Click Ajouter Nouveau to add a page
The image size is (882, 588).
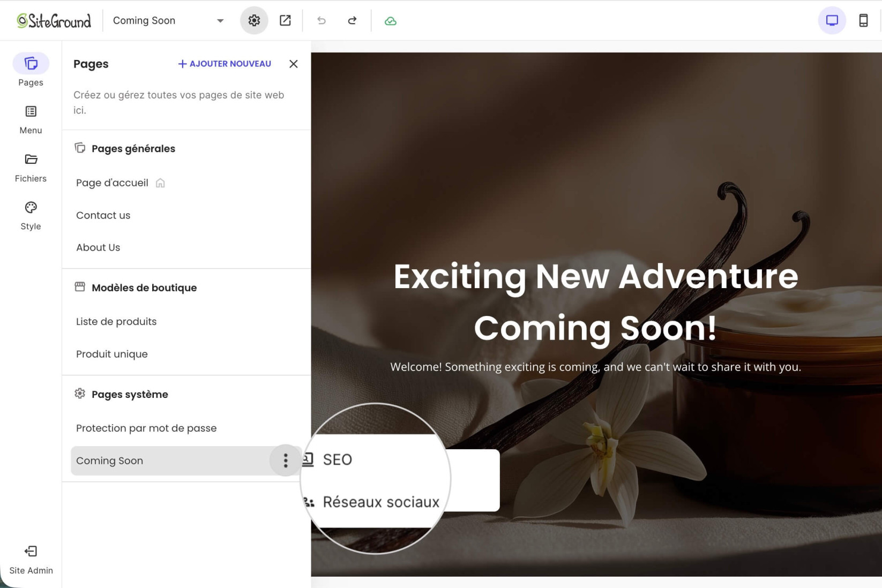(x=225, y=64)
